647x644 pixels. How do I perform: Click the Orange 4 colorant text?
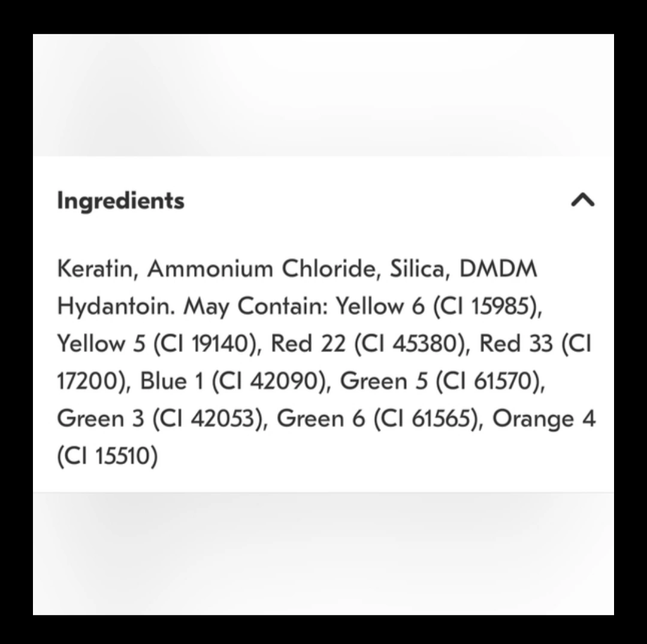pos(543,419)
